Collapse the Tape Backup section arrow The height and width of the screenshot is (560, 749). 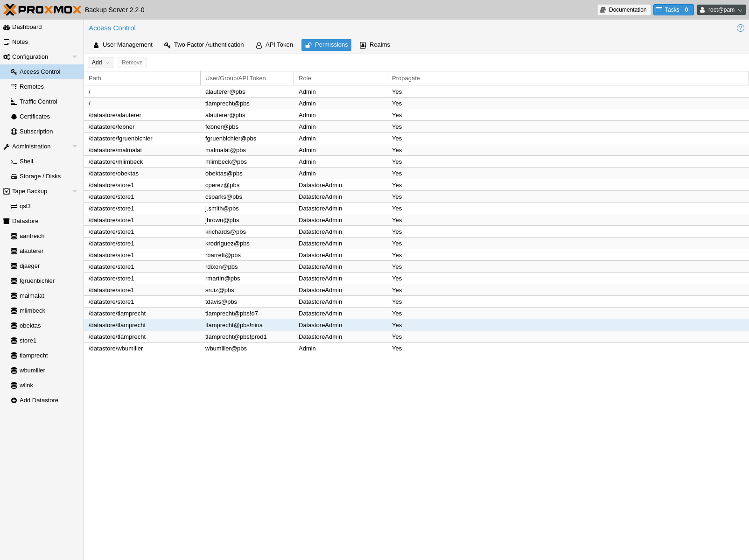point(75,191)
